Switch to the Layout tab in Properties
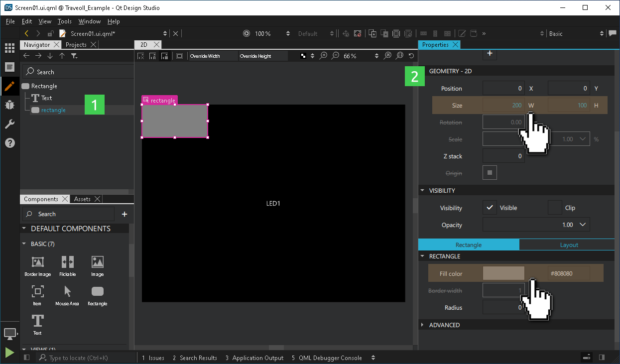620x364 pixels. coord(568,244)
